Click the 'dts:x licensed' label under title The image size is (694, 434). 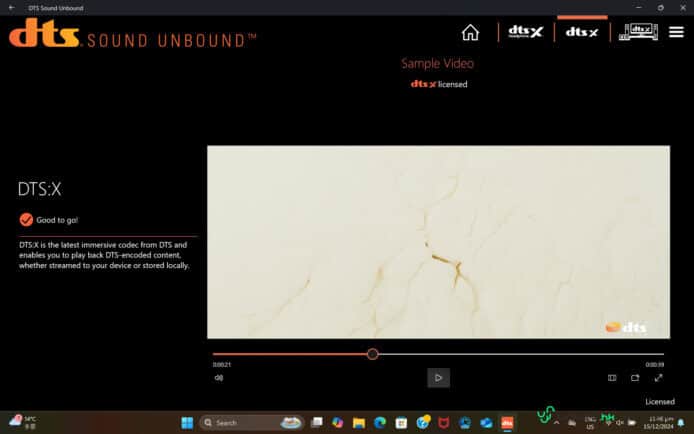[439, 84]
